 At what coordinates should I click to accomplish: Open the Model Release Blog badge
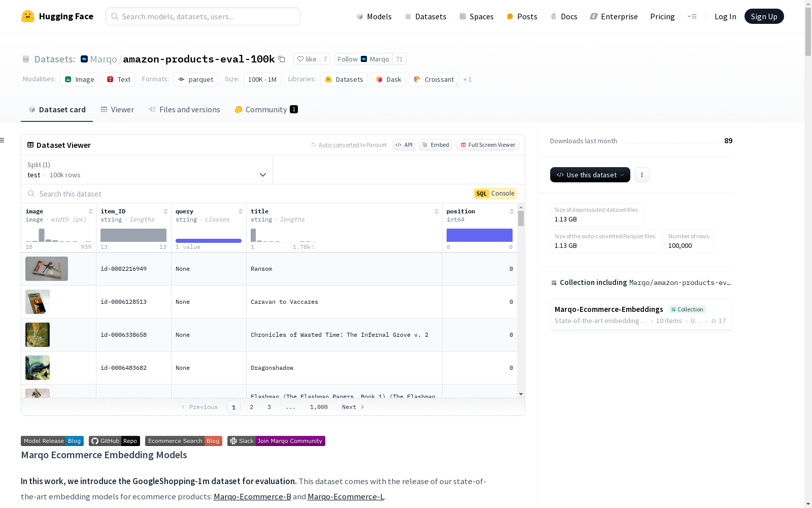[x=52, y=441]
